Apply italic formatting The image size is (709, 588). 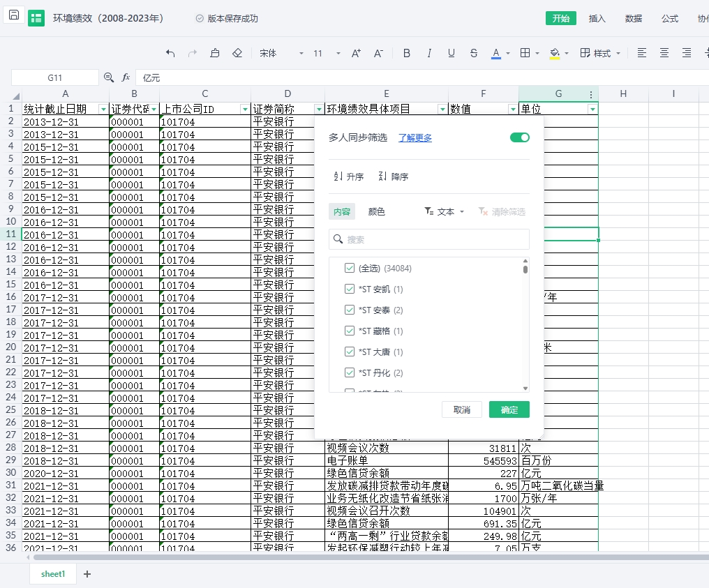429,53
